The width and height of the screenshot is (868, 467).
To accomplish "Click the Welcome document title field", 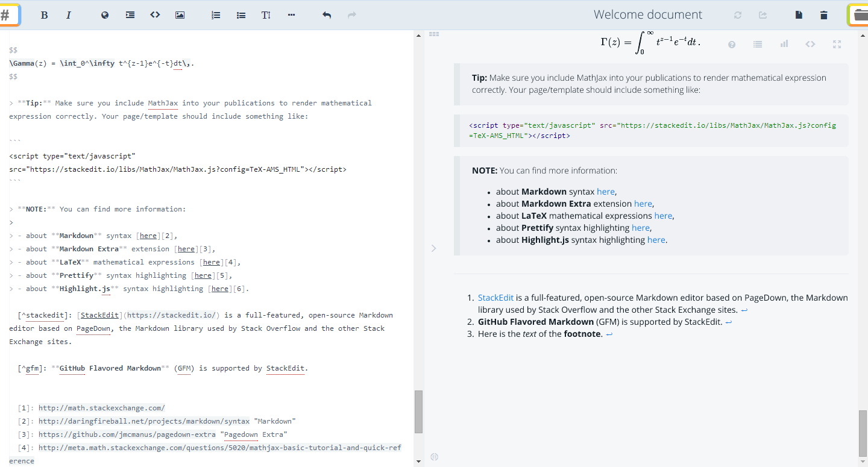I will [x=647, y=14].
